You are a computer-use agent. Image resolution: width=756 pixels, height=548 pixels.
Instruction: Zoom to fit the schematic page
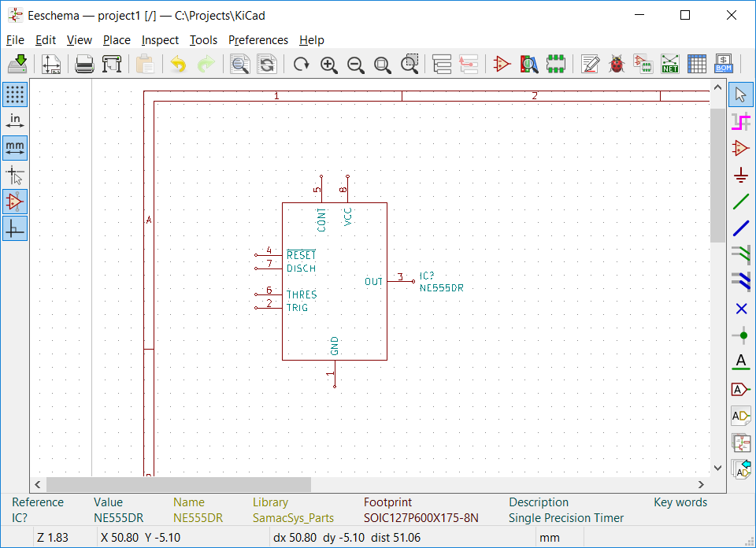383,64
